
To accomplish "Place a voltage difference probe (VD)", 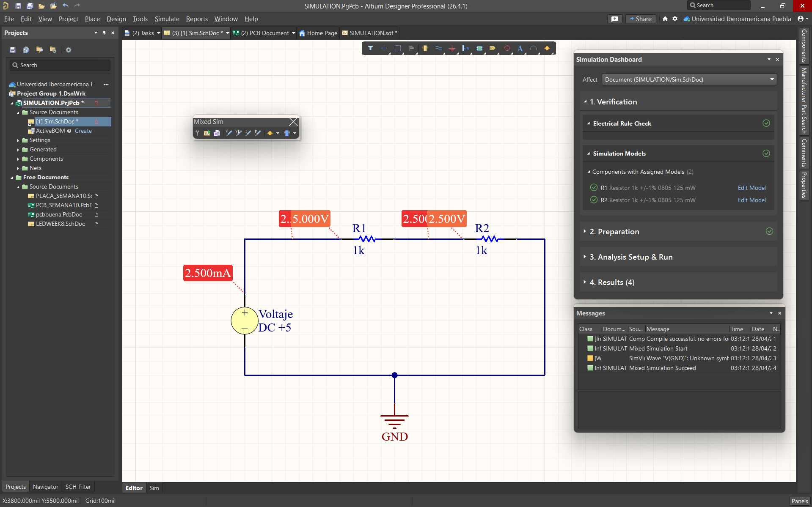I will click(239, 133).
